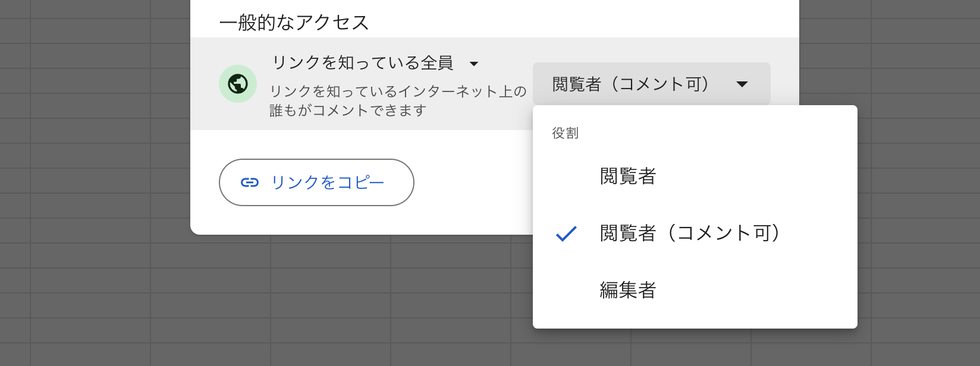Click the chain icon inside リンクをコピー
980x366 pixels.
250,182
